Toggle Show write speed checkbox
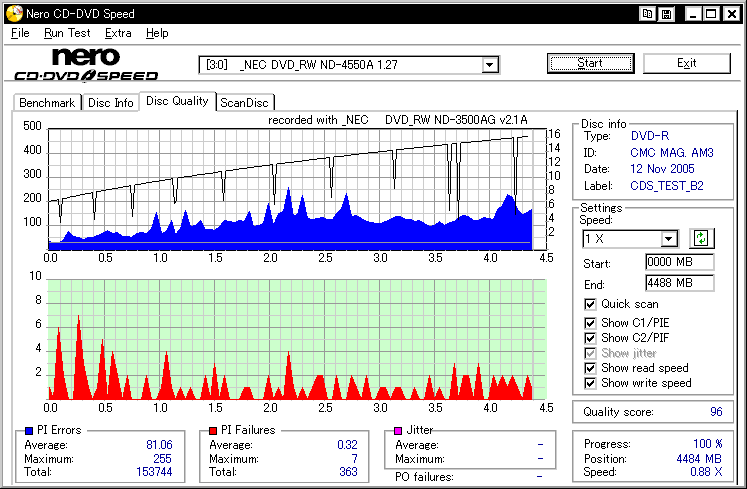The width and height of the screenshot is (747, 489). [590, 383]
